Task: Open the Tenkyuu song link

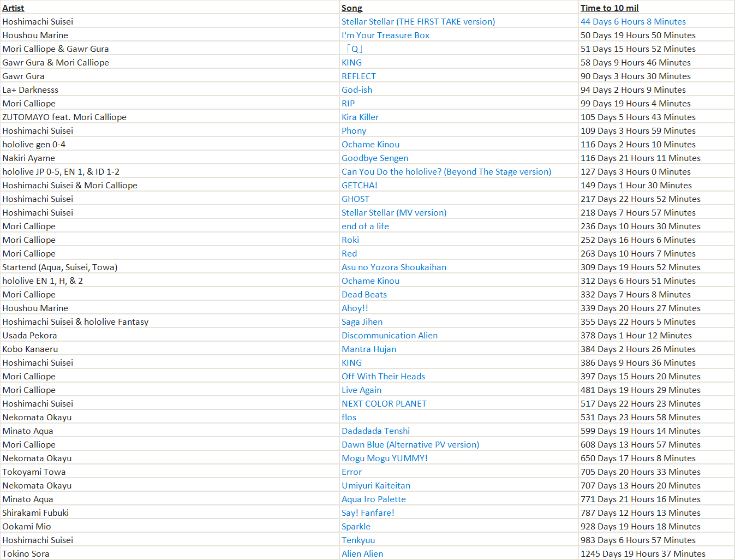Action: click(x=358, y=540)
